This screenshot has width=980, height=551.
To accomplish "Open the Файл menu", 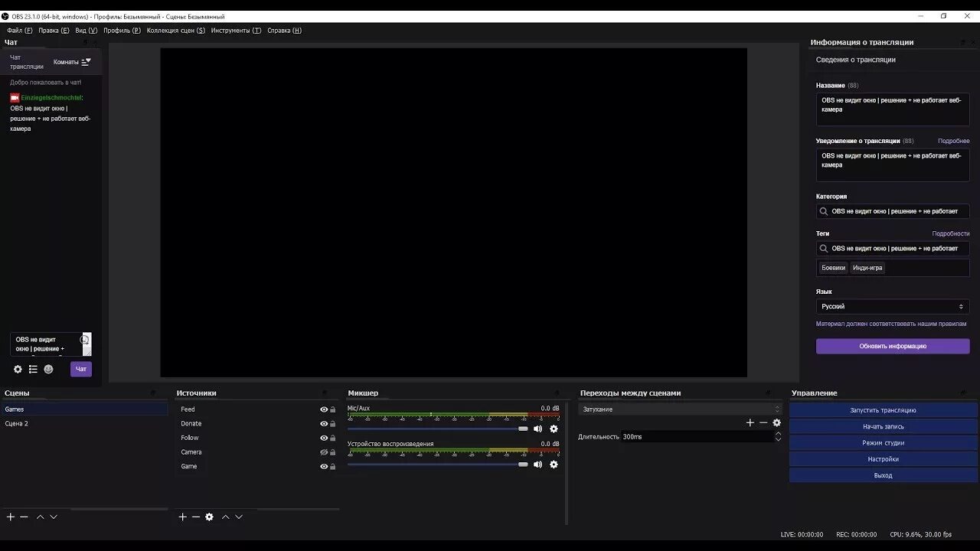I will [x=20, y=31].
